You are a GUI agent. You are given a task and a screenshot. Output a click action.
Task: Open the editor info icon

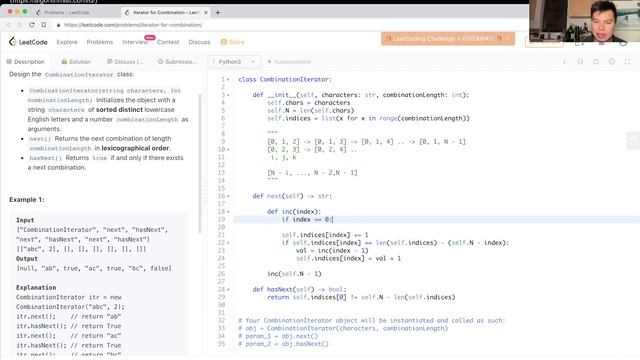[564, 62]
